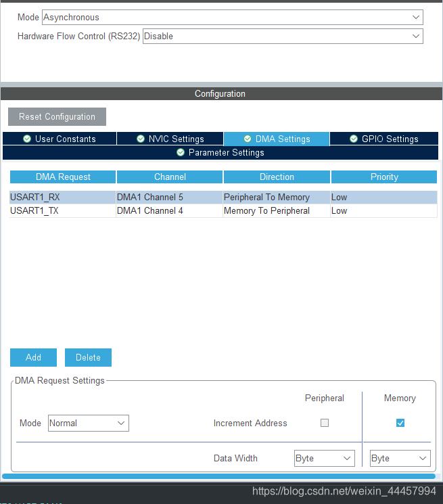
Task: Click the Add button
Action: (33, 357)
